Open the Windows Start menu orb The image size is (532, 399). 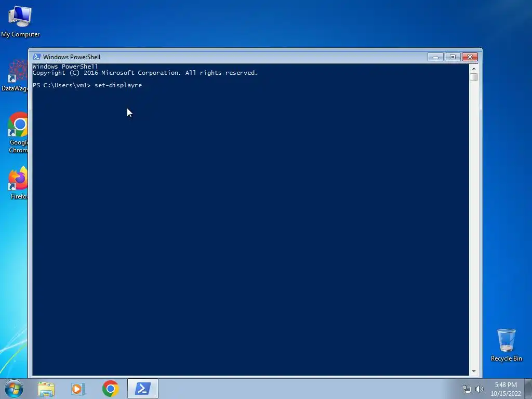pos(14,389)
